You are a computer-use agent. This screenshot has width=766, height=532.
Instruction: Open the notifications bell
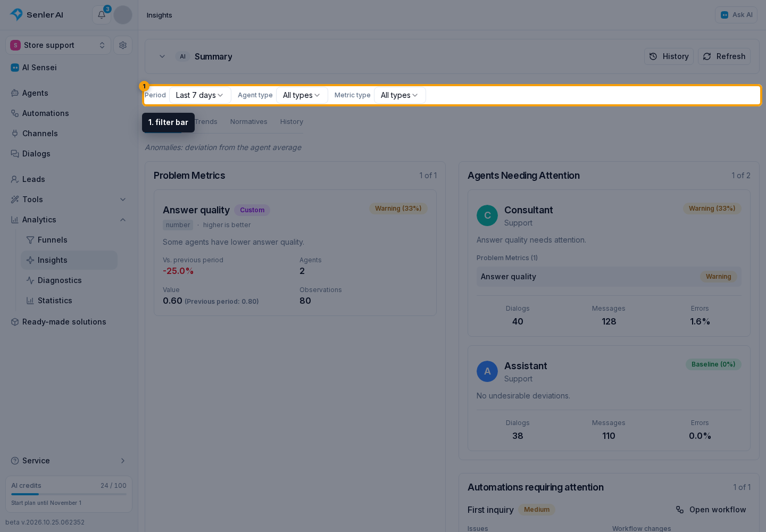pyautogui.click(x=102, y=15)
